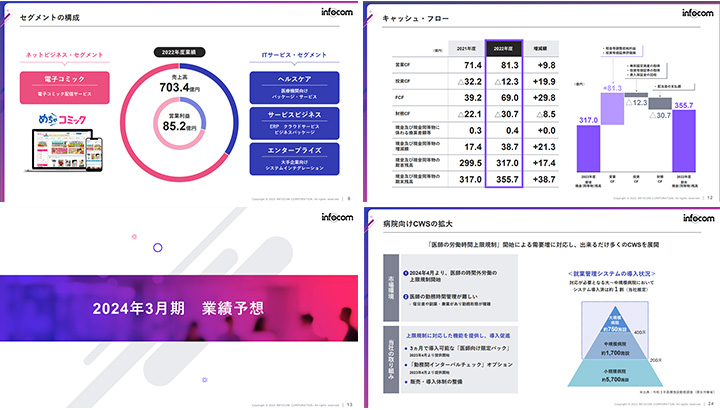Click the △32.2 table cell
The width and height of the screenshot is (720, 410).
470,81
